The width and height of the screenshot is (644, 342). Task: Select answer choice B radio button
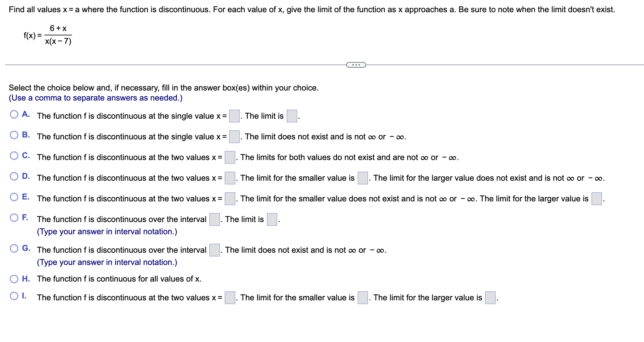(x=14, y=135)
